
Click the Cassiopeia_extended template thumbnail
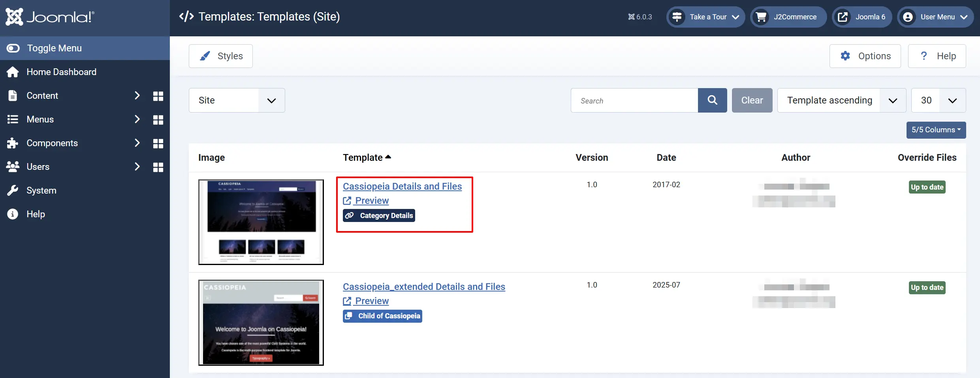[261, 323]
